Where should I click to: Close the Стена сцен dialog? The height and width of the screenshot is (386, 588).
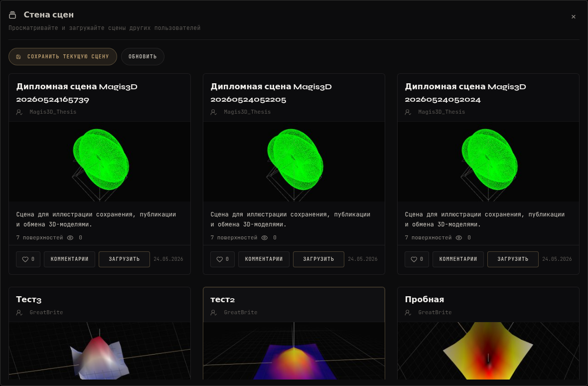pos(574,16)
